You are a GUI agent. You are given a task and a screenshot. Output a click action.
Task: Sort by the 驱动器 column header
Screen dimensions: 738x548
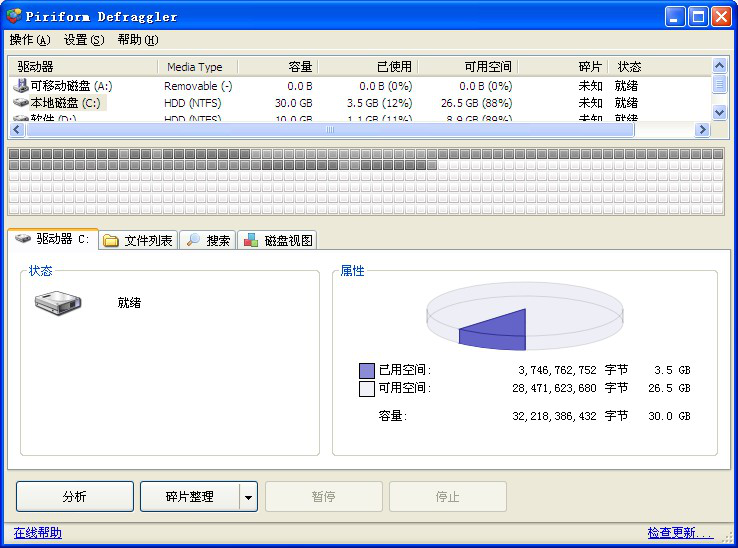(83, 67)
